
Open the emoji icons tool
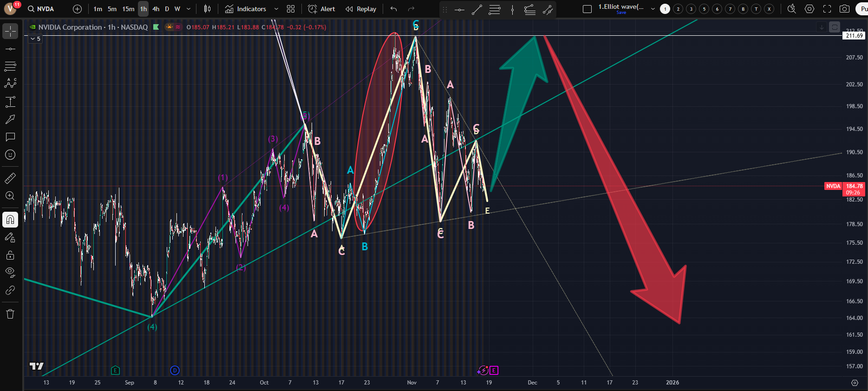(x=10, y=155)
